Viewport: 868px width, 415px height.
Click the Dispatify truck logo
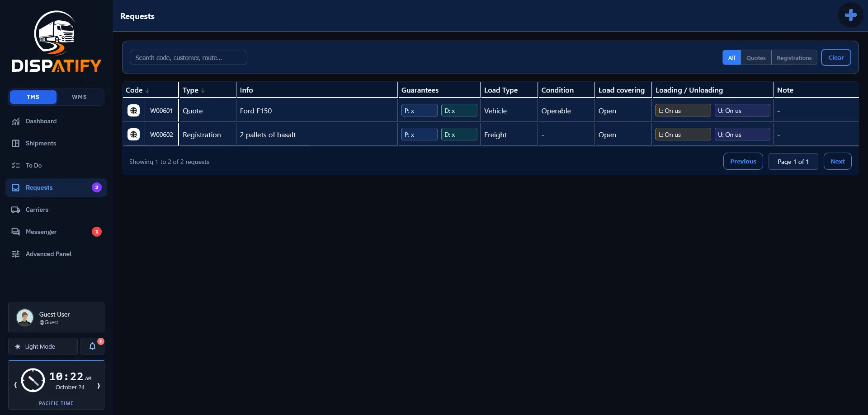(x=56, y=42)
